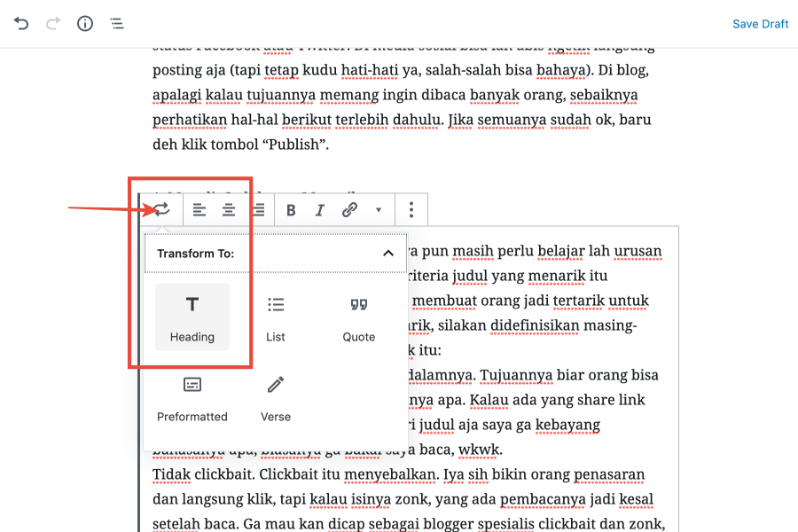The image size is (798, 532).
Task: Open the content structure info icon
Action: coord(85,23)
